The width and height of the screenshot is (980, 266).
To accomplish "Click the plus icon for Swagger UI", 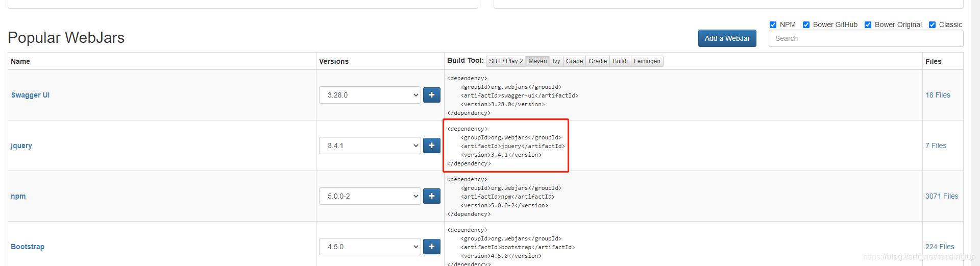I will pos(431,95).
